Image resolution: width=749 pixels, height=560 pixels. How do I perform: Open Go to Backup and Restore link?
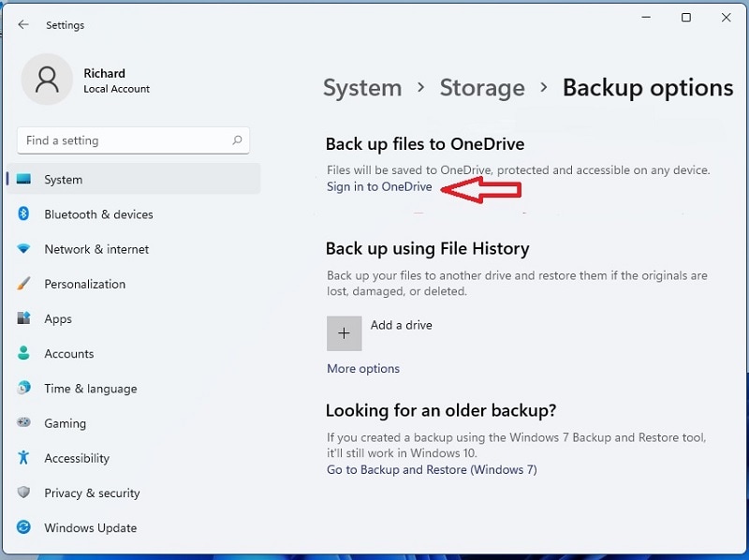coord(432,470)
